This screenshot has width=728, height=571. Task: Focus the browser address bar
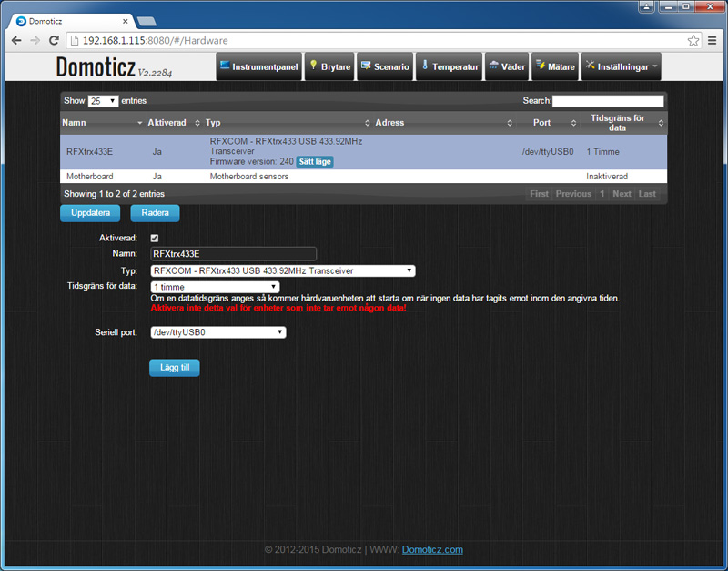383,40
